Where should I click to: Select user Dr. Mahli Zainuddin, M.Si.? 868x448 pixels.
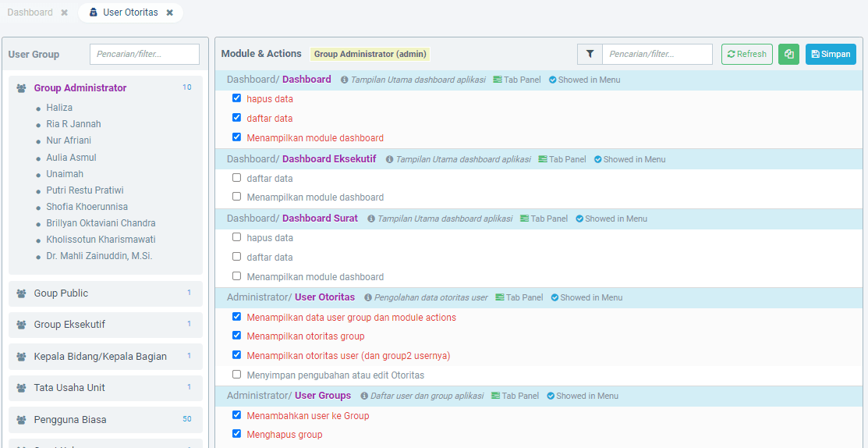99,257
